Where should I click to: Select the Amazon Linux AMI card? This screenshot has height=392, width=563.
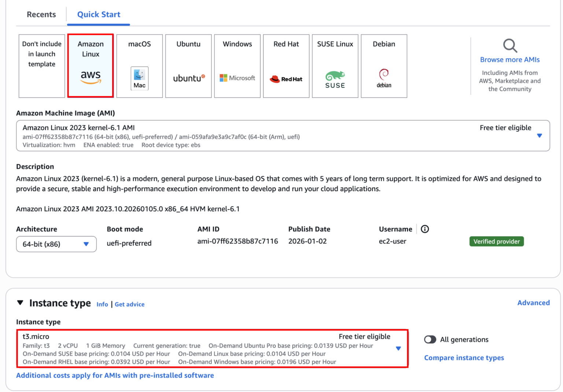click(x=90, y=65)
